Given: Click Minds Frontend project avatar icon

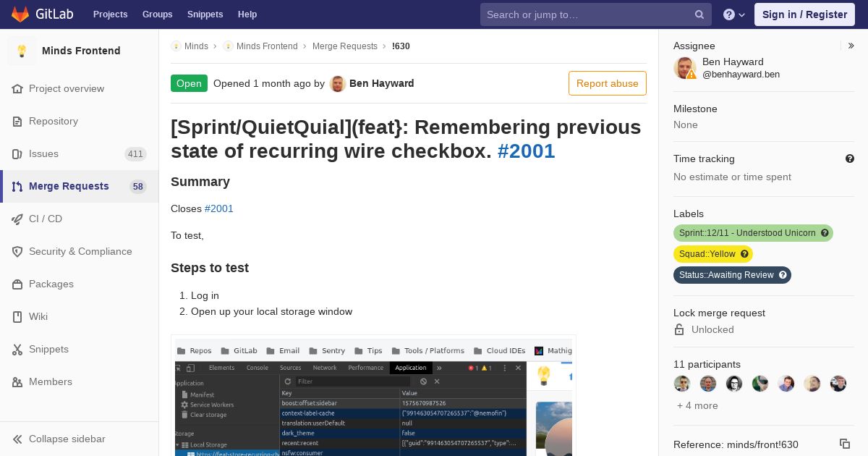Looking at the screenshot, I should [22, 51].
